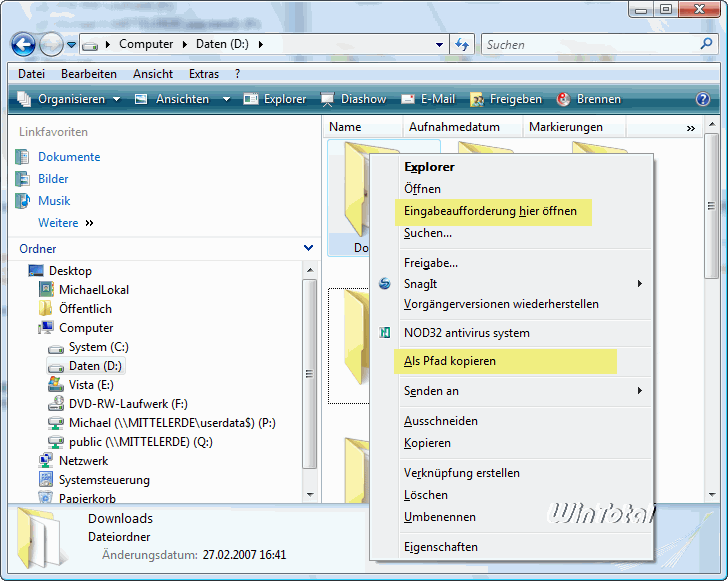Screen dimensions: 728x581
Task: Open the Bearbeiten menu
Action: click(89, 74)
